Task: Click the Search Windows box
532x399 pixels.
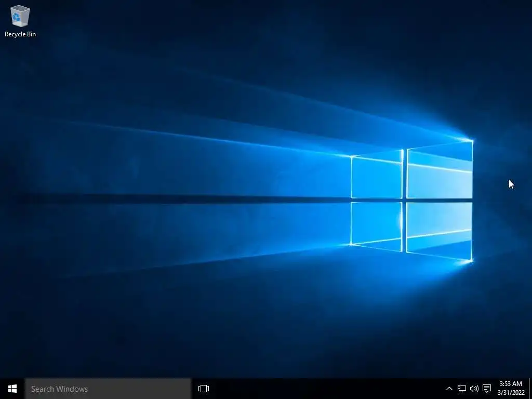Action: pos(108,389)
